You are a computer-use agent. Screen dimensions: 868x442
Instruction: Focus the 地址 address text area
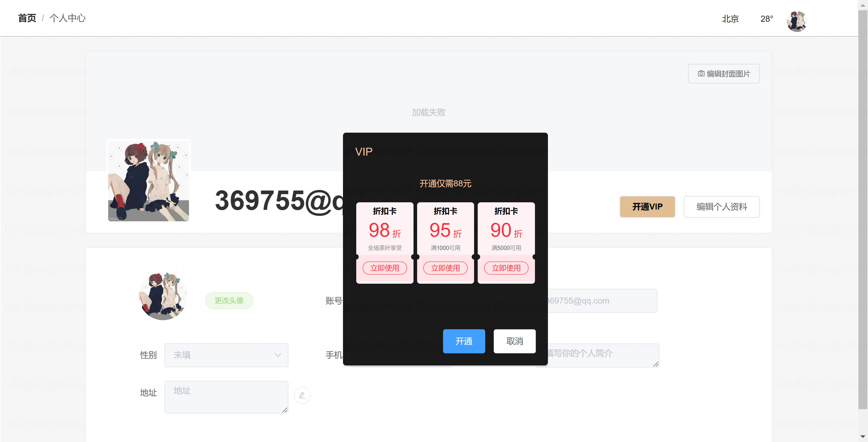(226, 396)
